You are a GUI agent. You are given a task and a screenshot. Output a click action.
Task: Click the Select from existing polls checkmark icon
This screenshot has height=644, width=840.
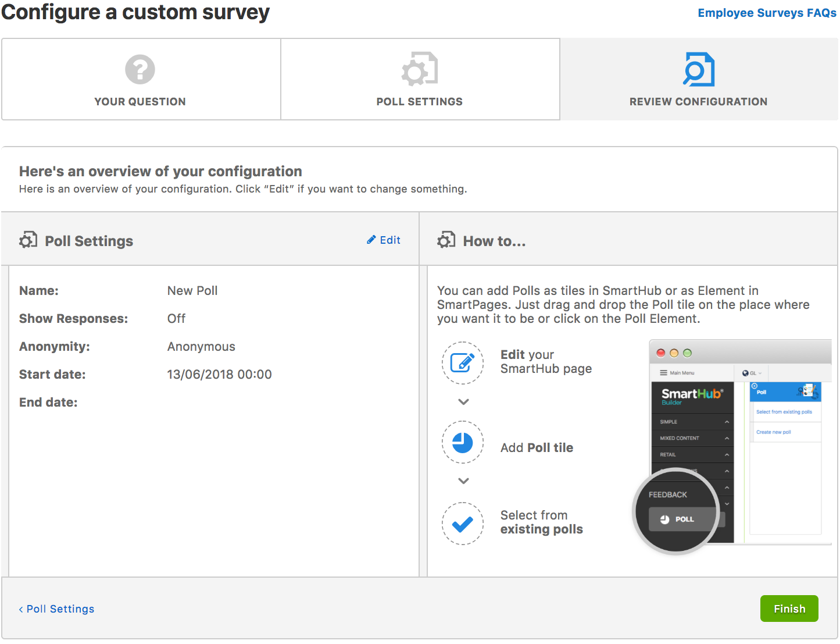click(x=463, y=524)
